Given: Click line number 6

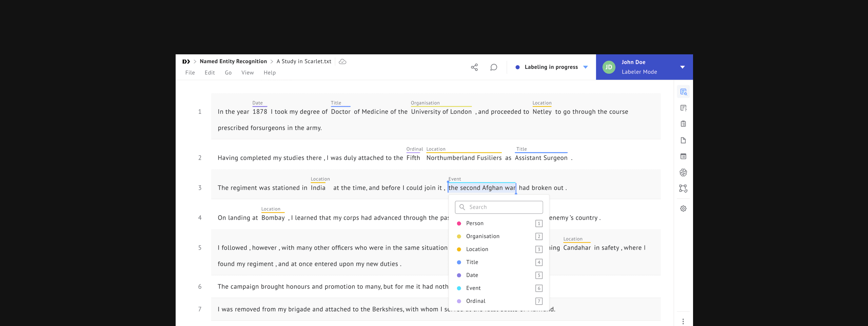Looking at the screenshot, I should point(200,287).
